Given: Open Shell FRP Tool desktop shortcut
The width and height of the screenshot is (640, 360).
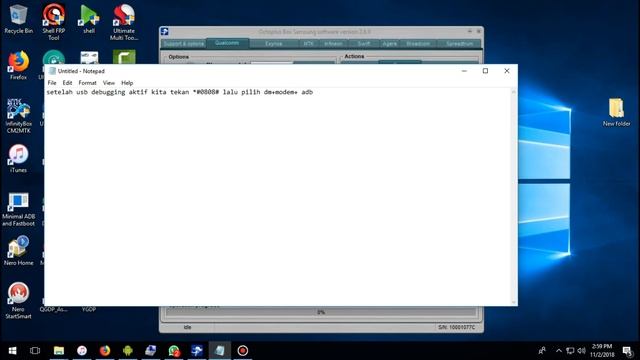Looking at the screenshot, I should coord(53,22).
